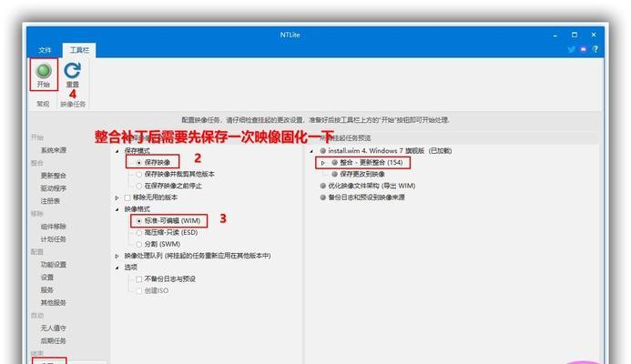Open the Twitter bird icon link
Image resolution: width=631 pixels, height=364 pixels.
coord(572,49)
